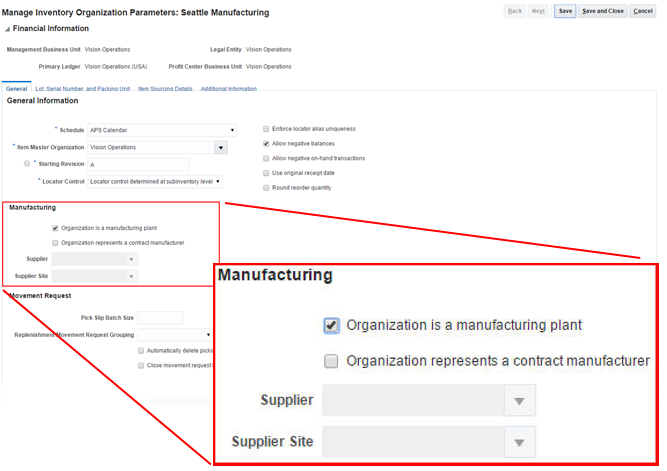Tick the Use original receipt date checkbox
Image resolution: width=667 pixels, height=471 pixels.
pos(265,173)
